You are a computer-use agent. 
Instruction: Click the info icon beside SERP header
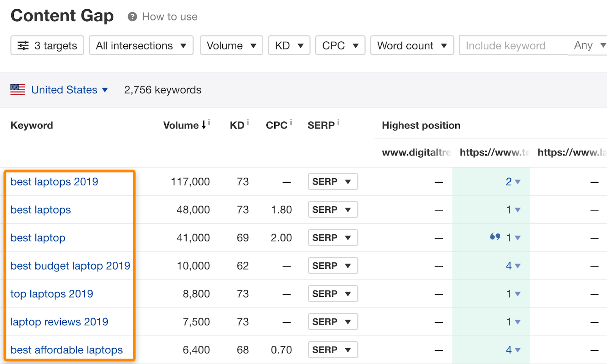pyautogui.click(x=338, y=122)
